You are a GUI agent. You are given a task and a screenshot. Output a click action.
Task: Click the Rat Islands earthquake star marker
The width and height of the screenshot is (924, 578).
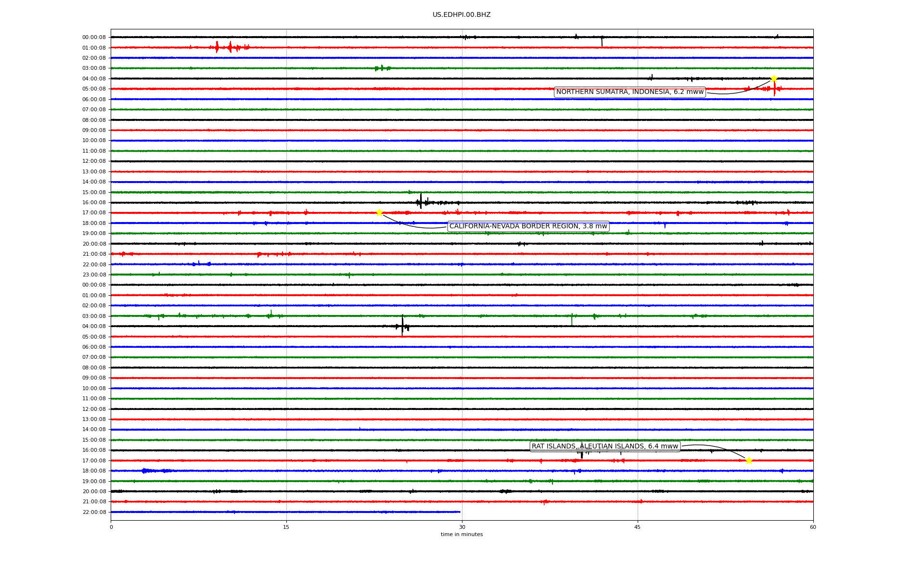pyautogui.click(x=749, y=460)
